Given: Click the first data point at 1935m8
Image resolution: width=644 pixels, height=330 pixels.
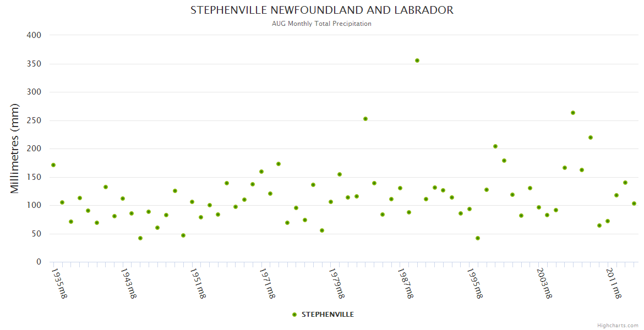Looking at the screenshot, I should 53,165.
